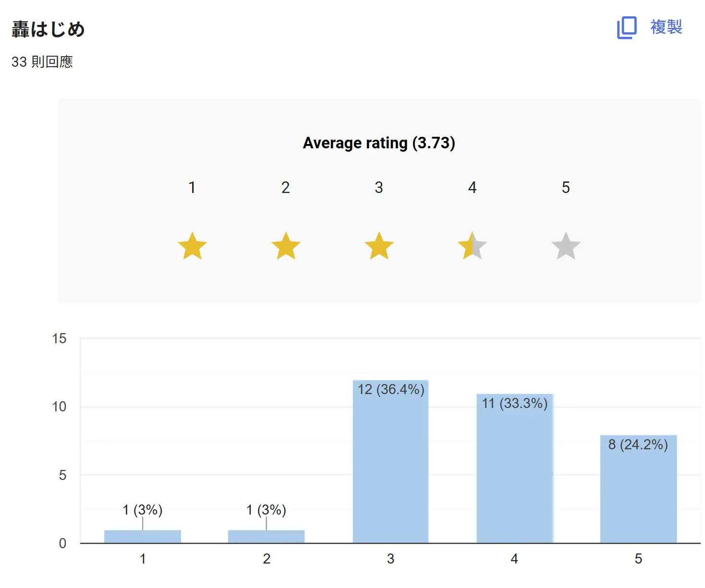Viewport: 705px width, 588px height.
Task: Click the y-axis label 15
Action: [60, 339]
